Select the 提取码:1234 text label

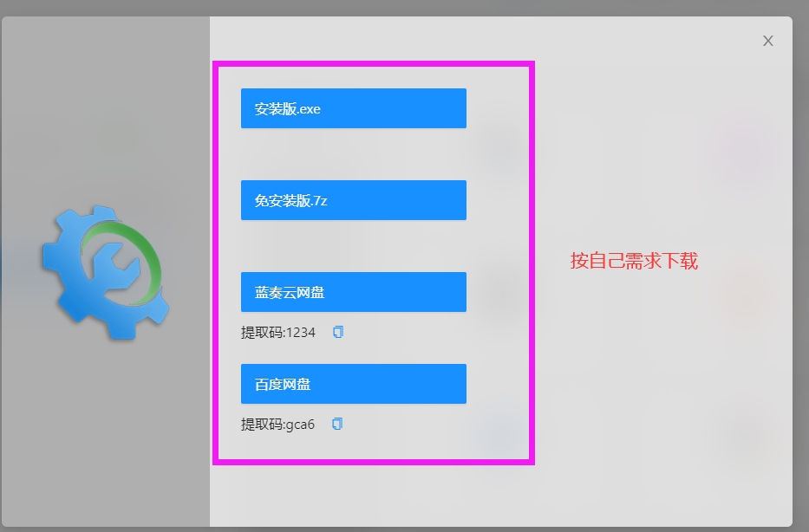[x=277, y=332]
